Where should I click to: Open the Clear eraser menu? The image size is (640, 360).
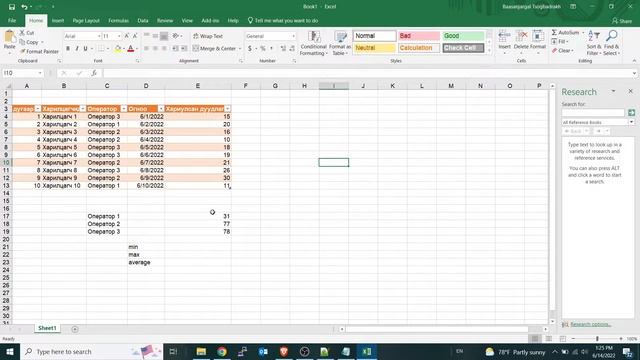[563, 51]
